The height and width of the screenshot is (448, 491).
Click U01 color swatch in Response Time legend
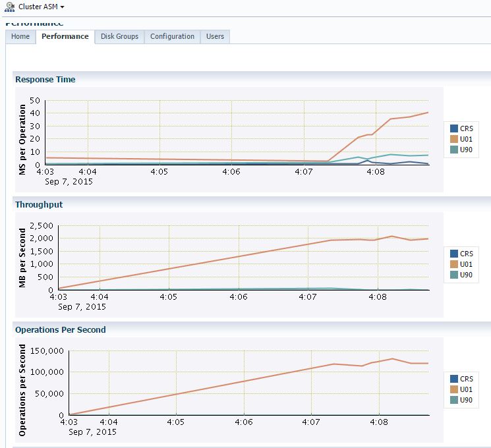[454, 139]
